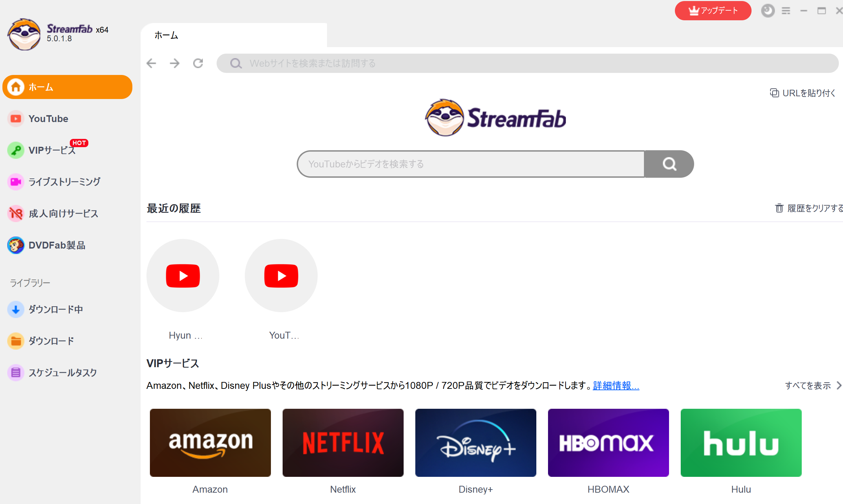Click the red アップデート button
843x504 pixels.
pos(713,11)
